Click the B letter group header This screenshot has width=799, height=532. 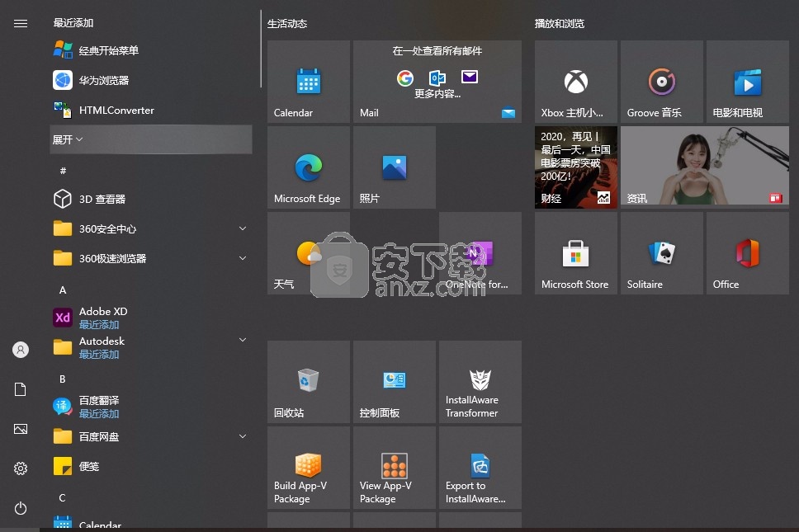[63, 379]
